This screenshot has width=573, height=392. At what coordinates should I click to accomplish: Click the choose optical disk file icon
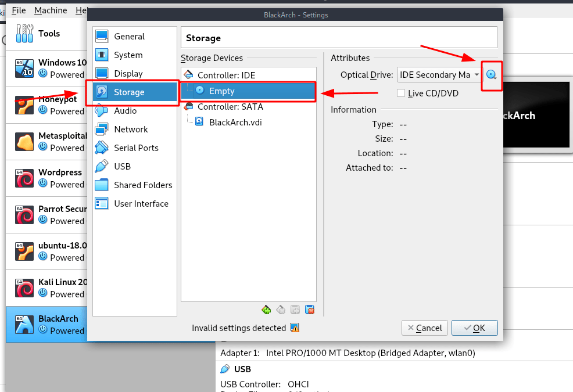pyautogui.click(x=492, y=75)
